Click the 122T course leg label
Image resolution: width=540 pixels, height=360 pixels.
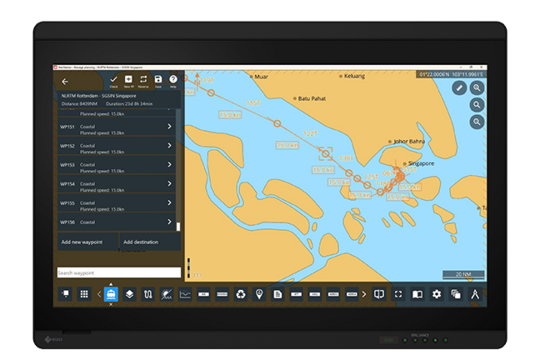tap(310, 133)
